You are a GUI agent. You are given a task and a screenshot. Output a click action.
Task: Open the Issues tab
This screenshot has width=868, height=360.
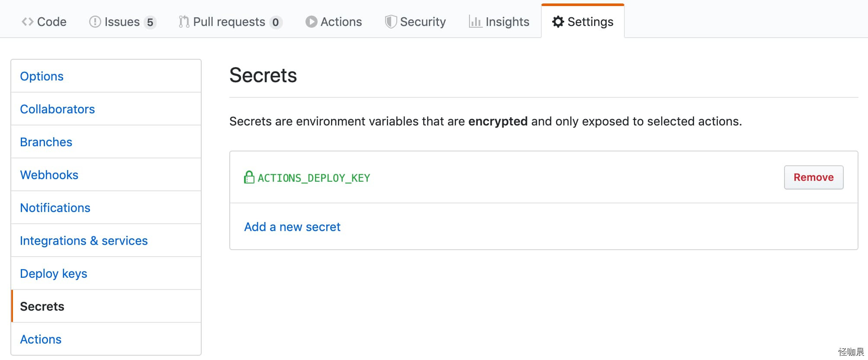click(x=122, y=22)
